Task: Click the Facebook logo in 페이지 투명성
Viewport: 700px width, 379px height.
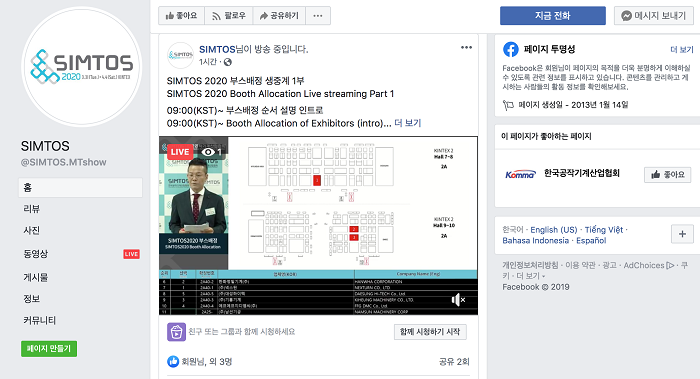Action: [511, 49]
